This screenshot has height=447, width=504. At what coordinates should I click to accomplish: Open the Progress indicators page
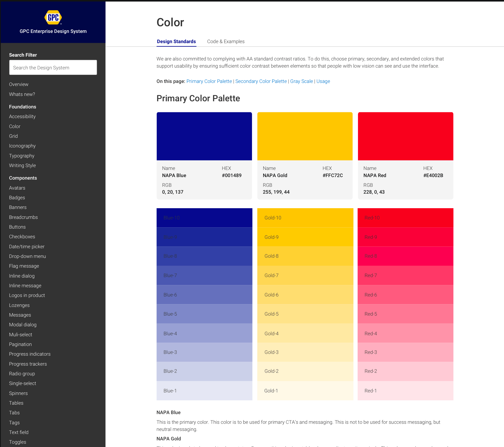click(30, 354)
